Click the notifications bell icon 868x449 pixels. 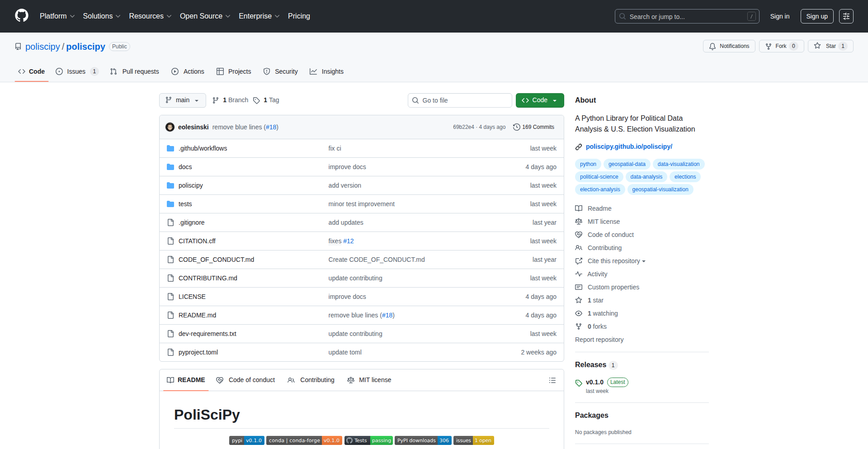click(712, 46)
